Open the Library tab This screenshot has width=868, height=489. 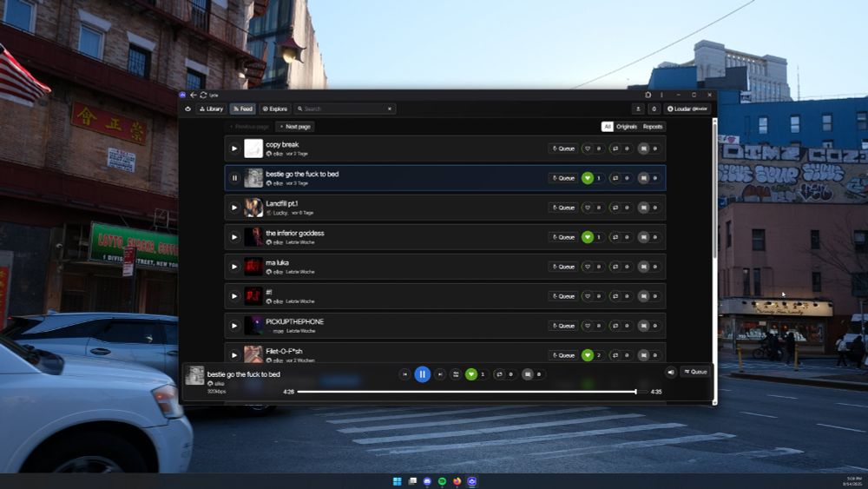(211, 109)
